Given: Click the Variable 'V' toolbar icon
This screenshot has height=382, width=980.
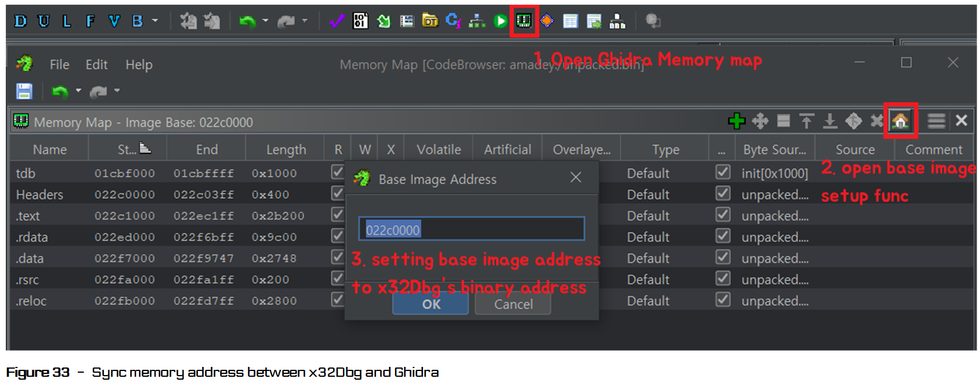Looking at the screenshot, I should click(114, 21).
